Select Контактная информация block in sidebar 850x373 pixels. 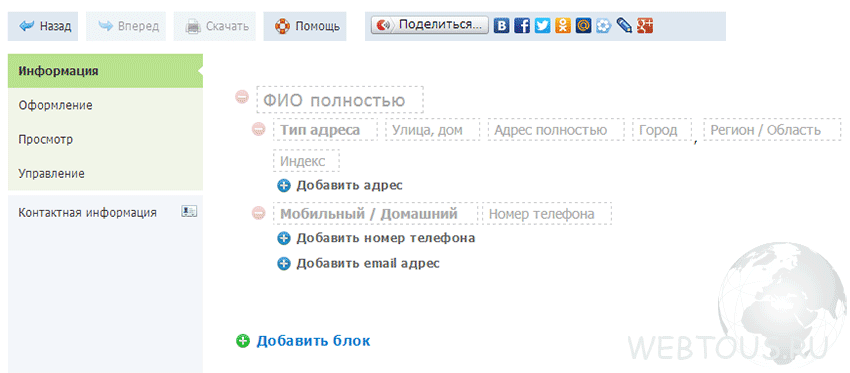(x=105, y=213)
